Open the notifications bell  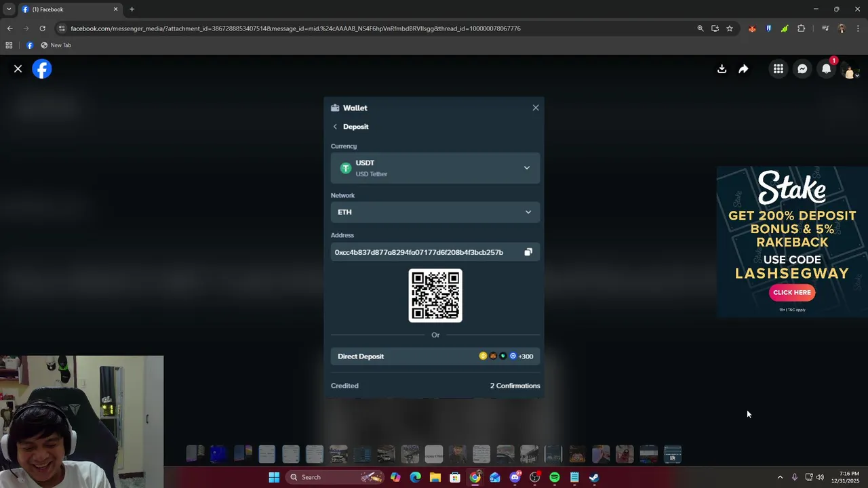pyautogui.click(x=826, y=68)
